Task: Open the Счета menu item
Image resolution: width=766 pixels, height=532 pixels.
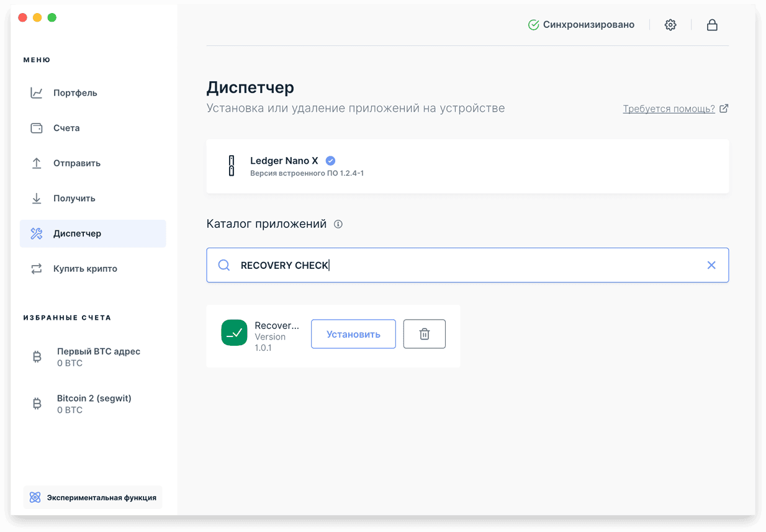Action: click(x=92, y=128)
